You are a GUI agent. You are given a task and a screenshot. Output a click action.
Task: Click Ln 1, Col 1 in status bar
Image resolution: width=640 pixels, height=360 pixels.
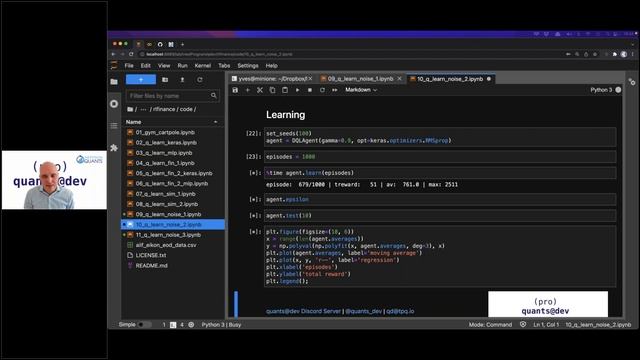click(x=546, y=325)
